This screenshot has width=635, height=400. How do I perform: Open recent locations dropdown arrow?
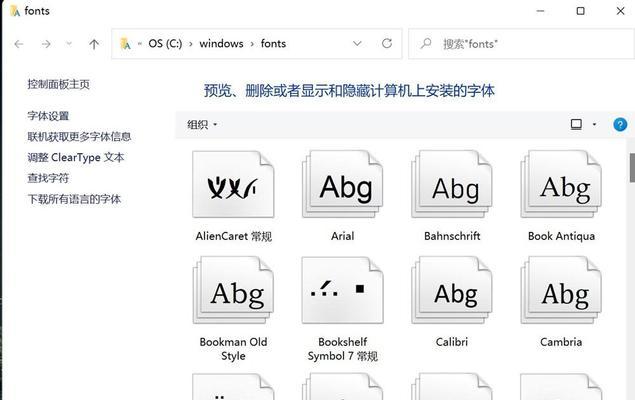(69, 43)
